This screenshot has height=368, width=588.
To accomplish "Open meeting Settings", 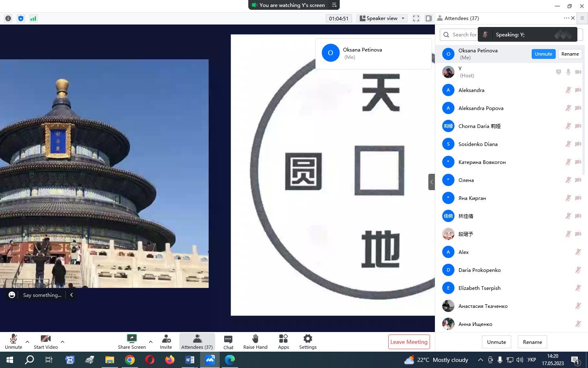I will tap(308, 342).
